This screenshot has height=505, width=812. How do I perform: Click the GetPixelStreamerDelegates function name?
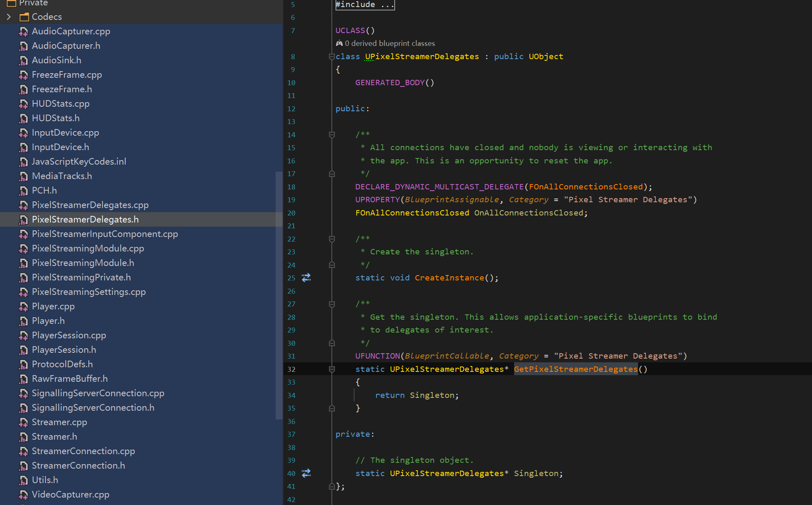click(x=576, y=369)
